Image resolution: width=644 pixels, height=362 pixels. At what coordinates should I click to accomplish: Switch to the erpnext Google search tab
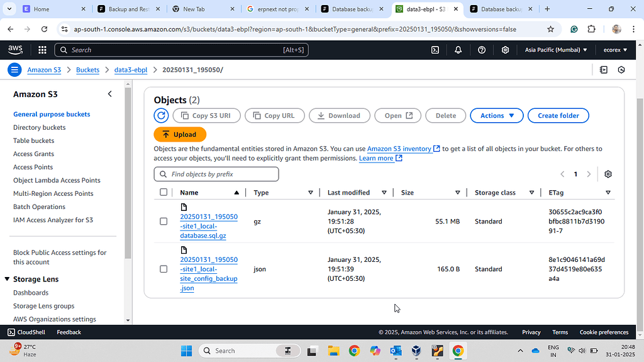point(277,9)
